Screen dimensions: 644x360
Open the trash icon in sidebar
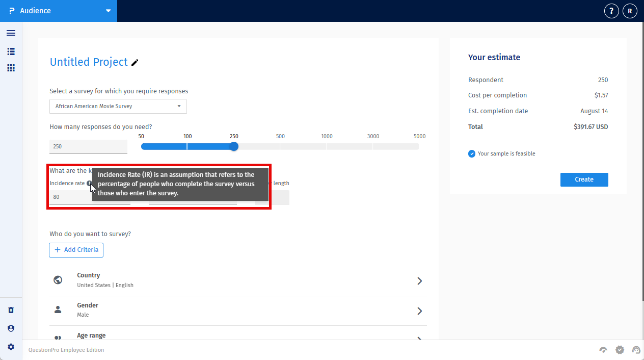click(11, 310)
